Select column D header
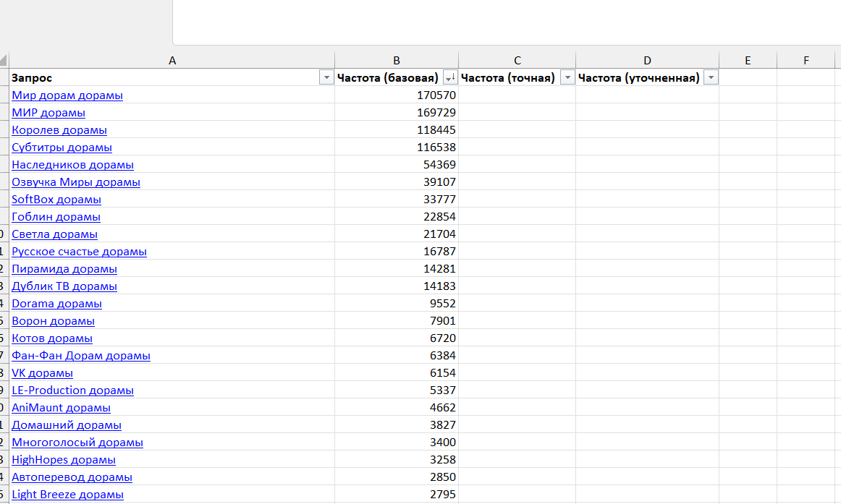 pos(647,61)
